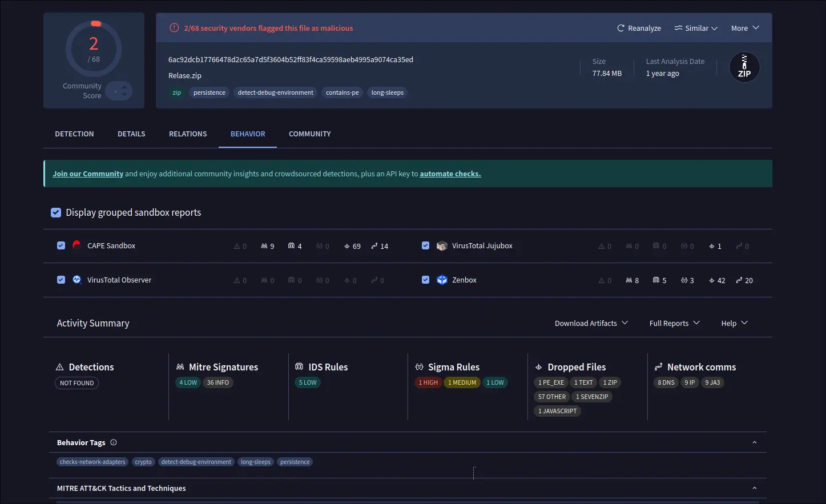The height and width of the screenshot is (504, 826).
Task: Select the detect-debug-environment behavior tag
Action: pyautogui.click(x=196, y=462)
